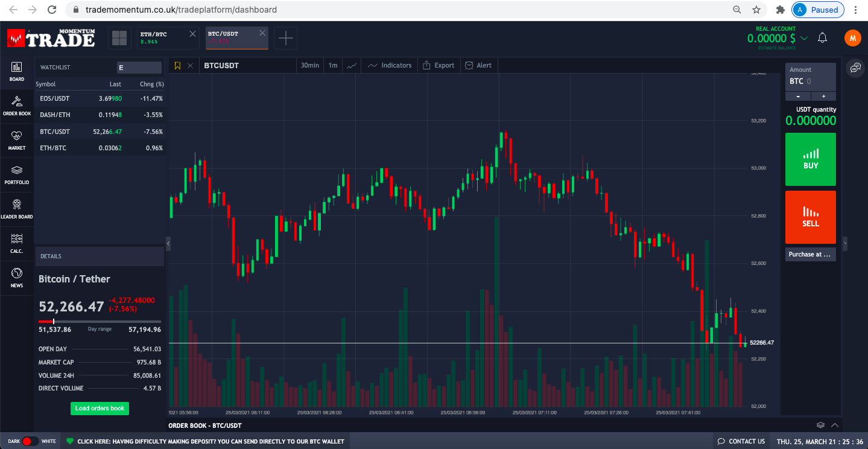Select EOS/USDT in the watchlist
868x449 pixels.
pyautogui.click(x=100, y=98)
